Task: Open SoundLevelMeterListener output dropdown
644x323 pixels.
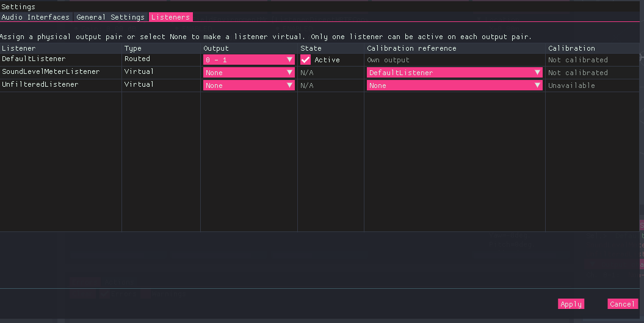Action: point(249,72)
